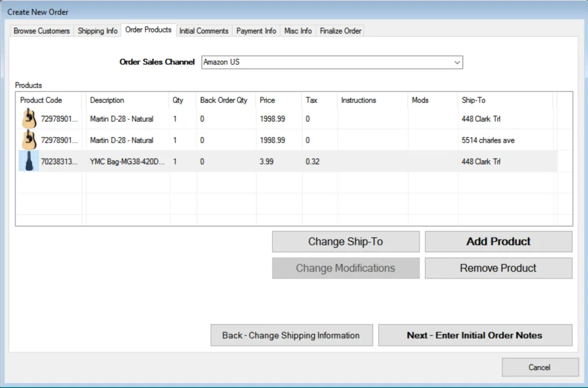Cancel the new order dialog
The width and height of the screenshot is (588, 388).
coord(540,367)
